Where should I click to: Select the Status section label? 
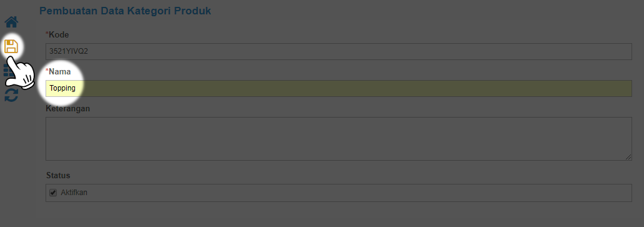tap(58, 176)
